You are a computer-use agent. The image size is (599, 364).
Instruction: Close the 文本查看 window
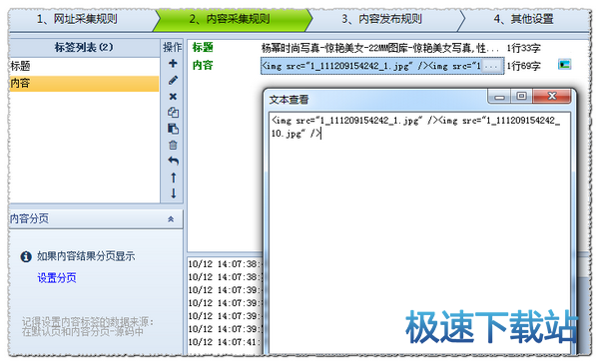552,96
